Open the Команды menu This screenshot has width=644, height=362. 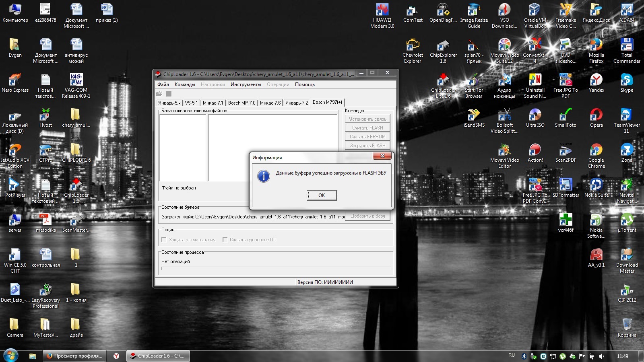[x=185, y=84]
